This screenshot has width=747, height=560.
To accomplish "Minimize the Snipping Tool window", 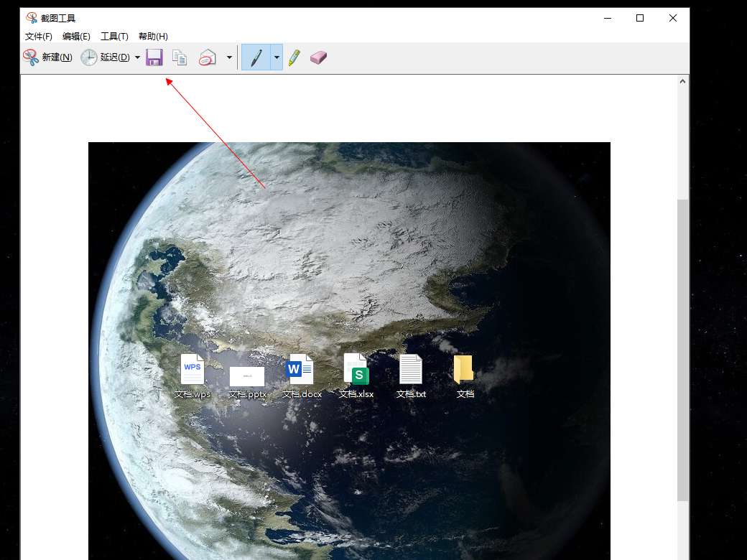I will [x=608, y=18].
